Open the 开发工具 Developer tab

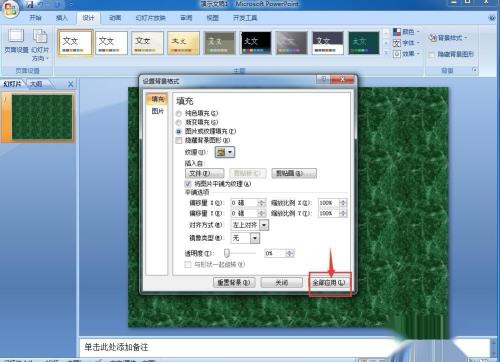tap(245, 18)
